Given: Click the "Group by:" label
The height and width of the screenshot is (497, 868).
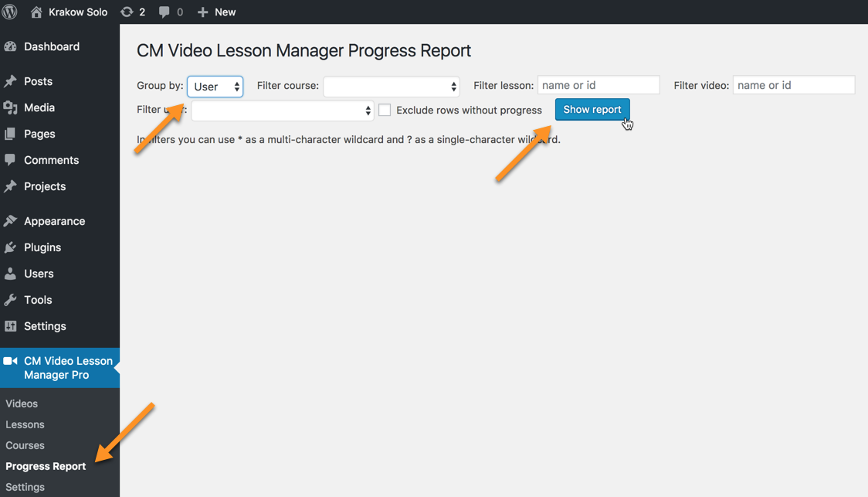Looking at the screenshot, I should point(160,85).
